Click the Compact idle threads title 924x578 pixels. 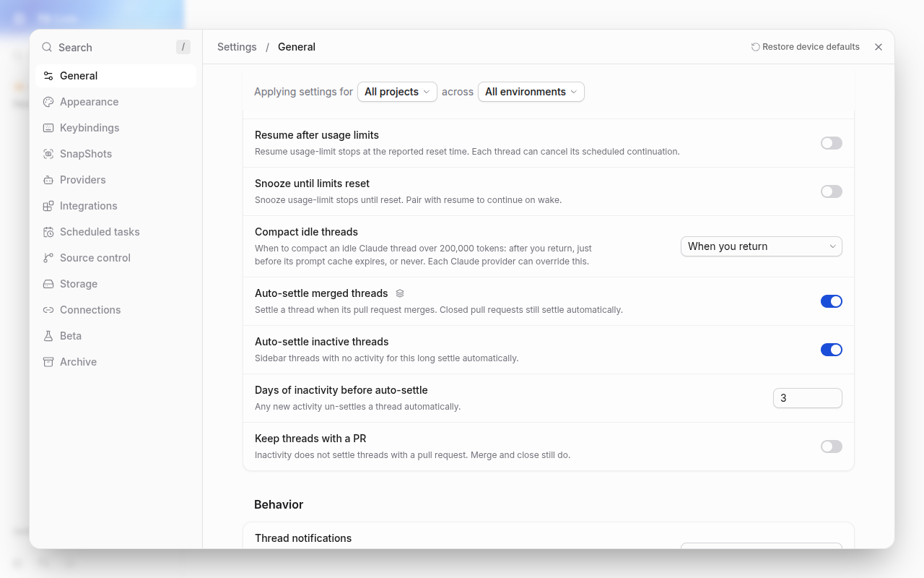pos(306,232)
